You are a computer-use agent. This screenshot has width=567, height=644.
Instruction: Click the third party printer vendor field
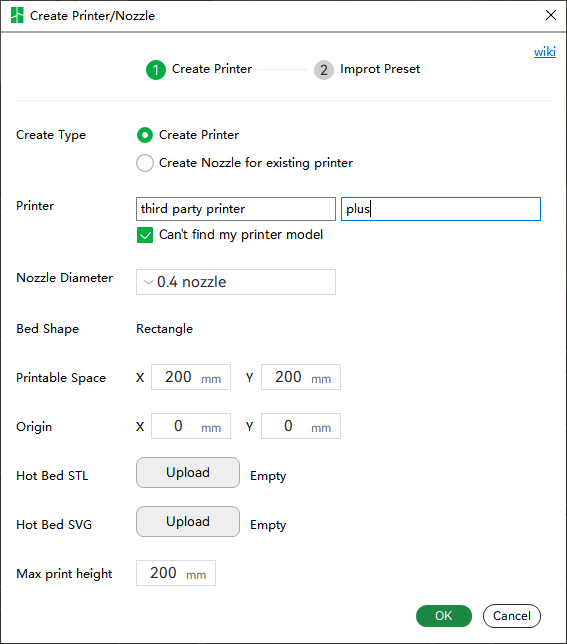point(236,209)
